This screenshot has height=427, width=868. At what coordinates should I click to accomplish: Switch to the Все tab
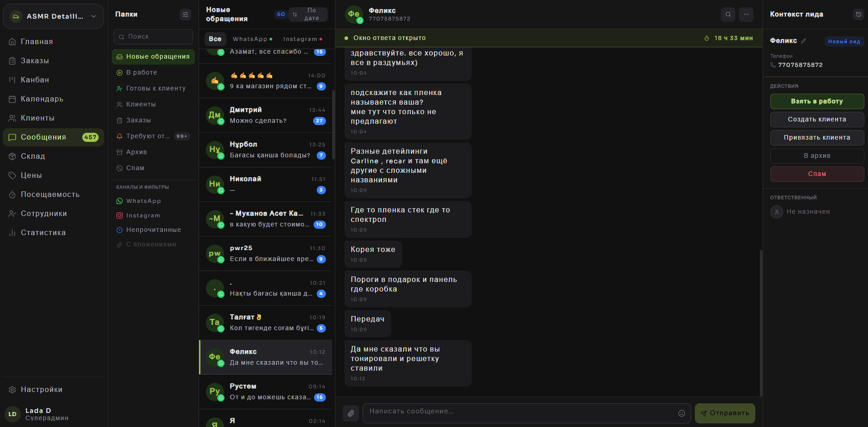[215, 39]
